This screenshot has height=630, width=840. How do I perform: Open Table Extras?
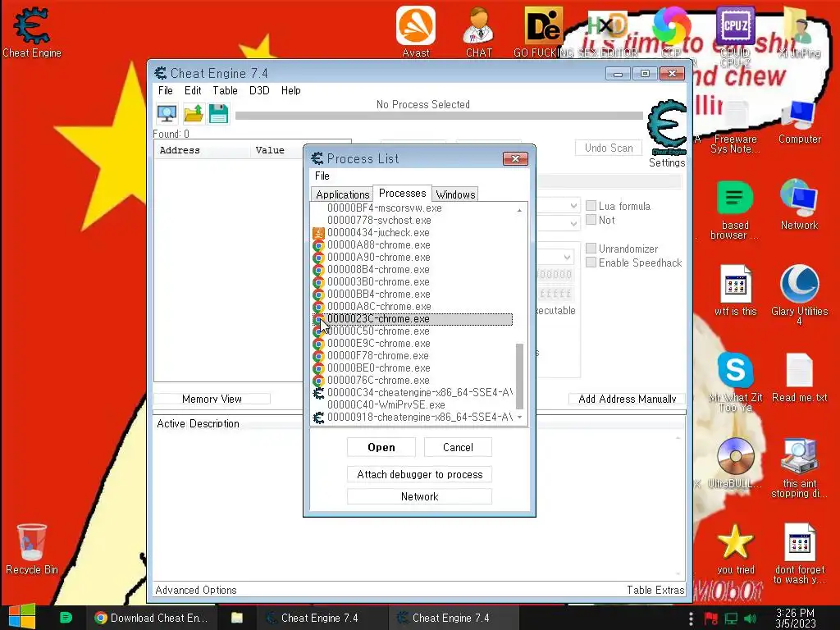[x=655, y=590]
